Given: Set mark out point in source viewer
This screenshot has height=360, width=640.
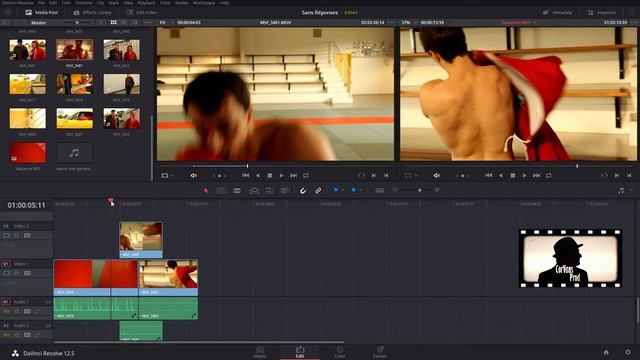Looking at the screenshot, I should coord(386,176).
